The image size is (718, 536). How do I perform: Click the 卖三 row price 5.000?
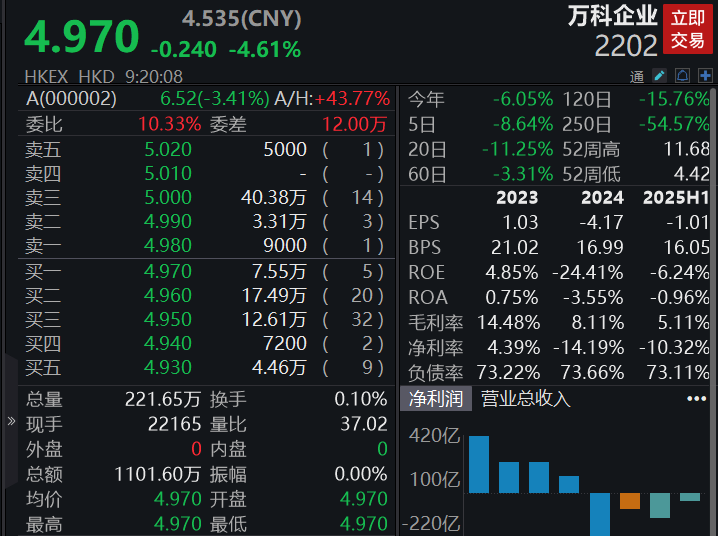tap(167, 198)
